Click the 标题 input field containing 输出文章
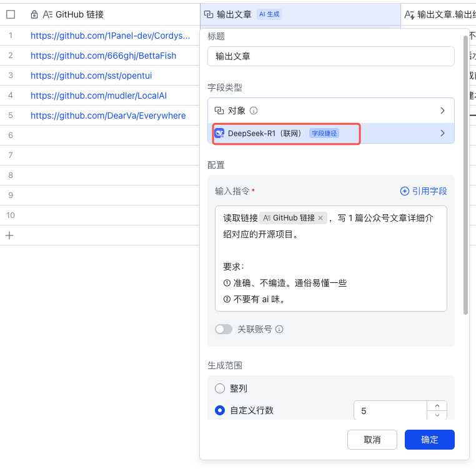 point(331,56)
